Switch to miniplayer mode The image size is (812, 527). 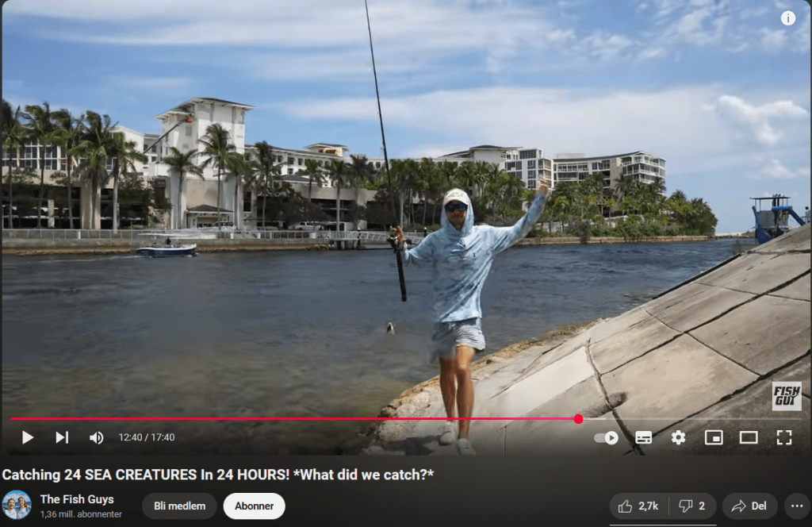coord(714,437)
